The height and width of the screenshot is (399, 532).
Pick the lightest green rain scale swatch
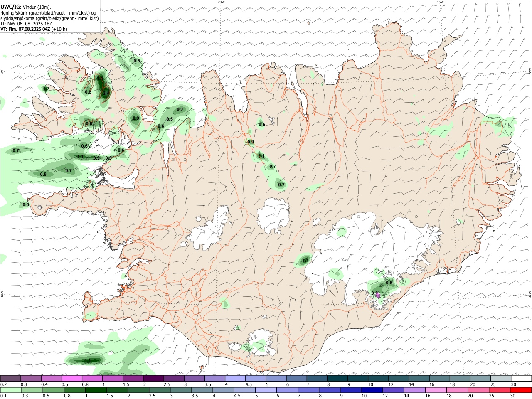[x=11, y=390]
